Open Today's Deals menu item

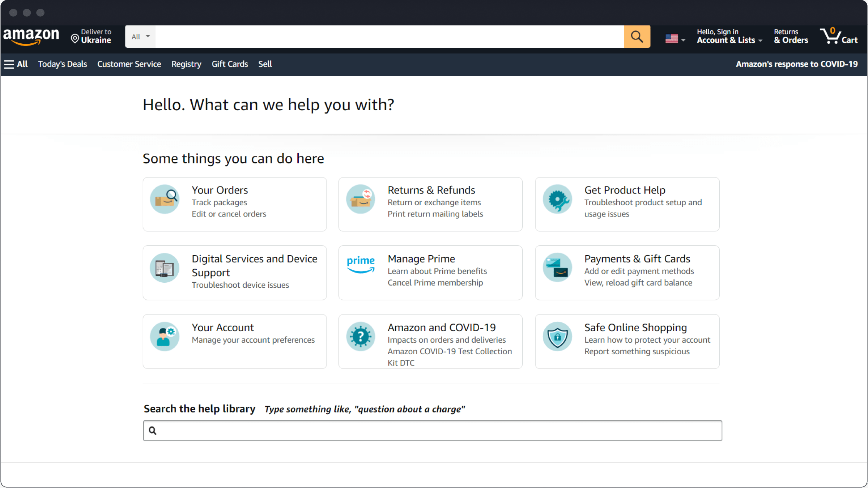63,64
